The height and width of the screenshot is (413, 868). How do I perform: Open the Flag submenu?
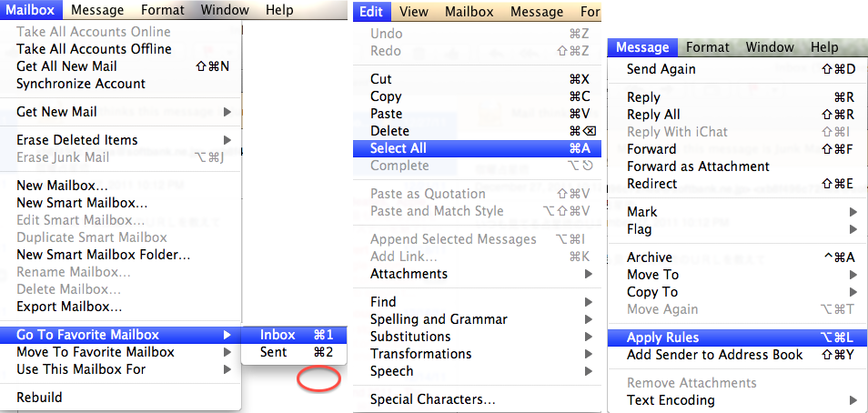click(x=737, y=229)
